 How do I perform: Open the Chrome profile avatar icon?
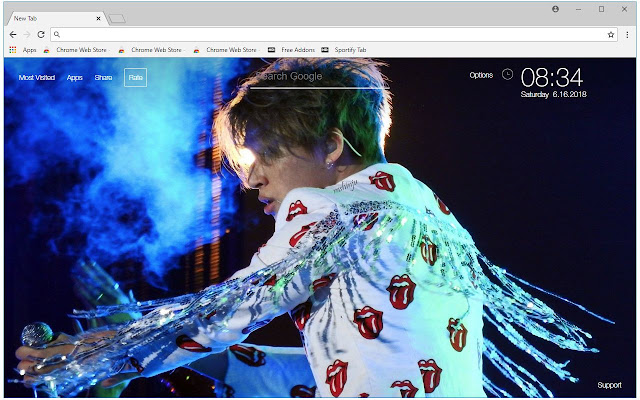coord(556,9)
